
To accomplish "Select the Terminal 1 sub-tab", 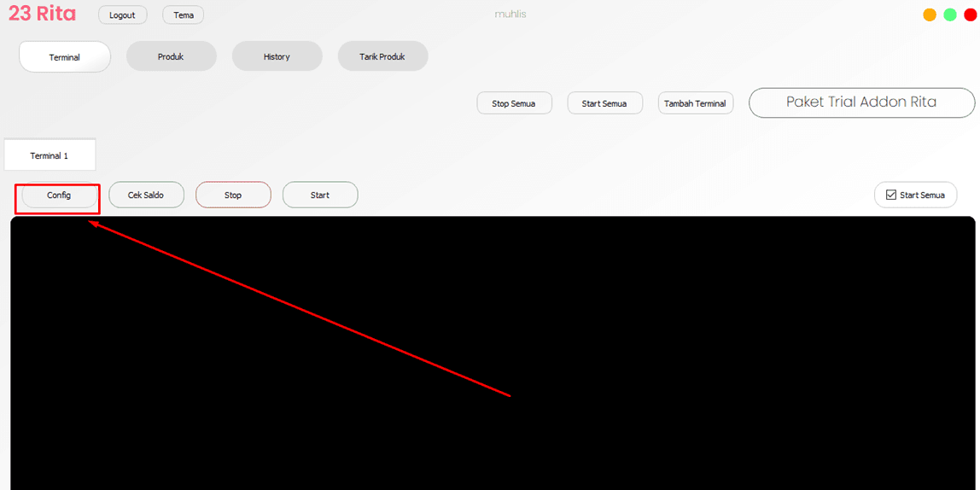I will click(50, 155).
